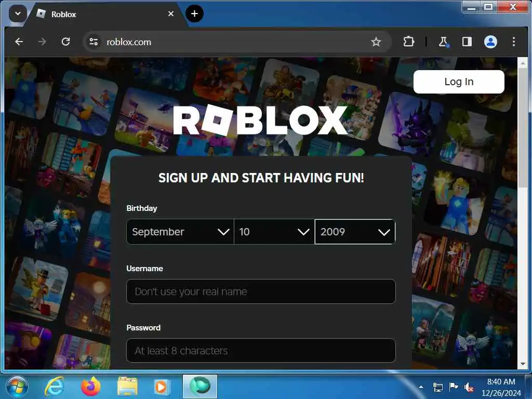
Task: Open the Extensions puzzle icon
Action: pyautogui.click(x=408, y=42)
